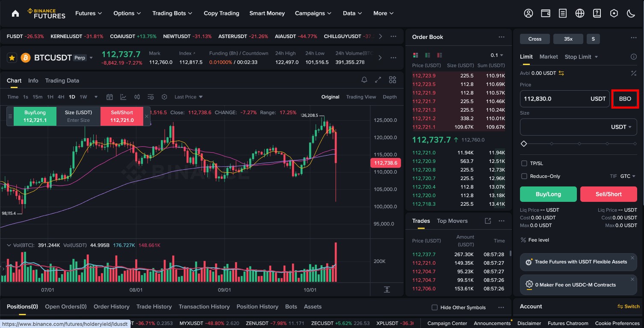Click the hexagon icon in chart toolbar
Screen dimensions: 644x328
164,97
